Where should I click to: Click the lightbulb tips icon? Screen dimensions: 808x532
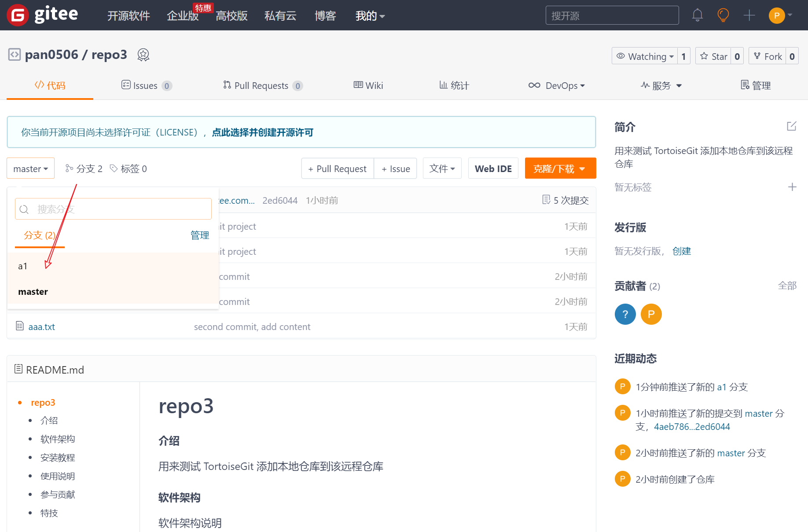click(723, 15)
